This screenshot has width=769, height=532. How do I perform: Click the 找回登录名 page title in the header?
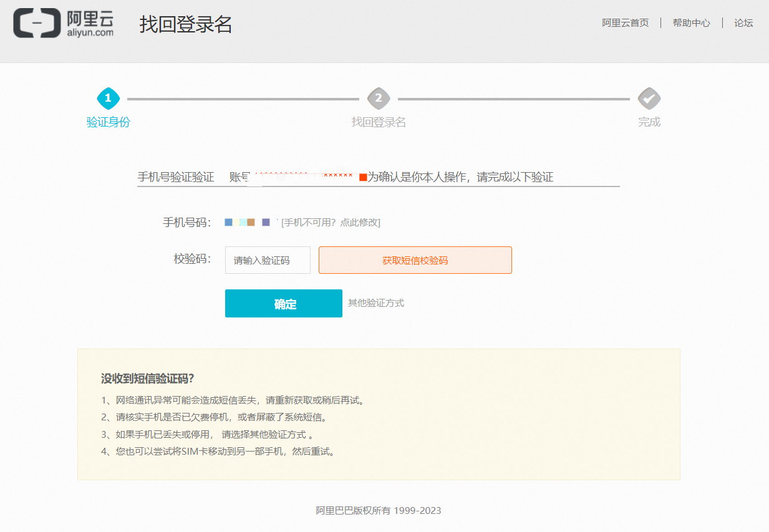click(x=186, y=25)
